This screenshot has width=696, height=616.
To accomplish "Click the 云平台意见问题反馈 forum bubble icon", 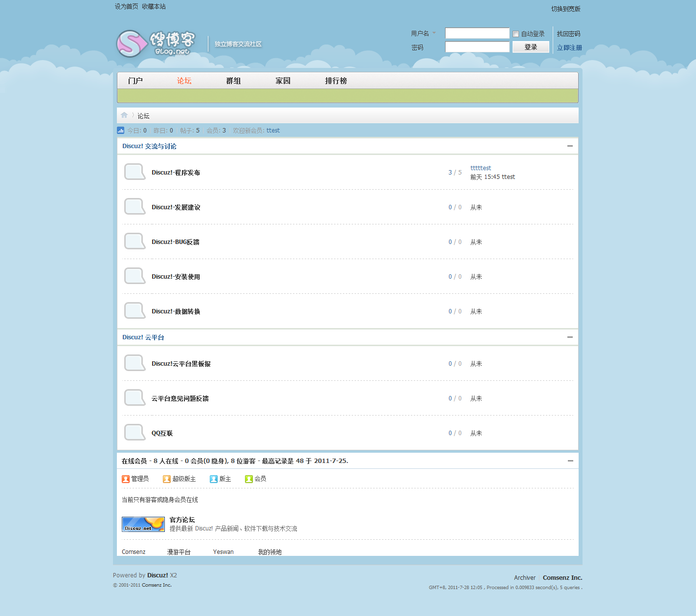I will click(x=135, y=398).
